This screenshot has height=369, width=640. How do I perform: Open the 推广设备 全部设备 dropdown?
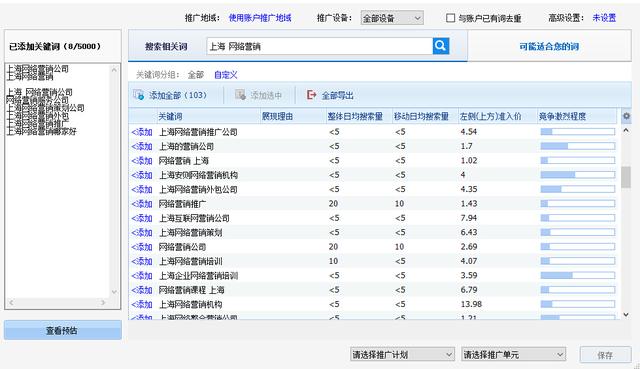[x=392, y=18]
